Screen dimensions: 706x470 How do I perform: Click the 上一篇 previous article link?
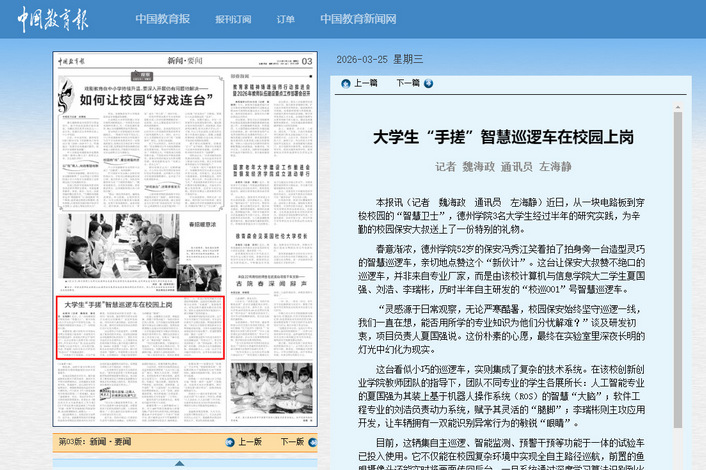click(x=366, y=84)
